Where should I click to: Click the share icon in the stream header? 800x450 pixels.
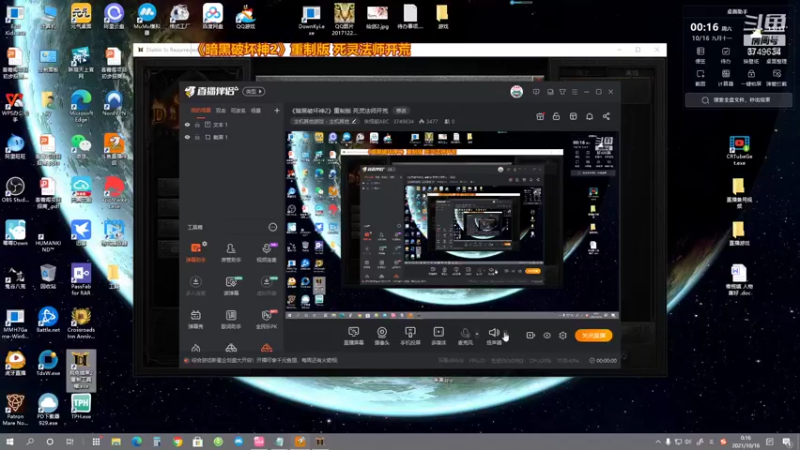pyautogui.click(x=606, y=116)
